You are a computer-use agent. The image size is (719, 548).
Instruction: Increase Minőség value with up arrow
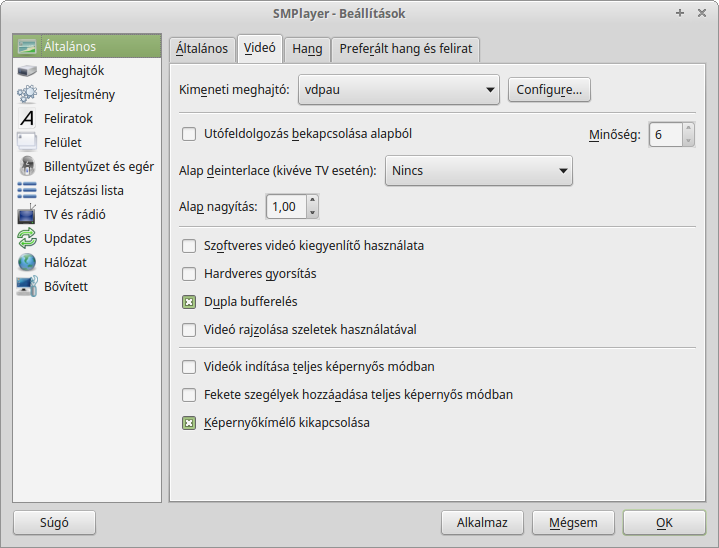[688, 128]
